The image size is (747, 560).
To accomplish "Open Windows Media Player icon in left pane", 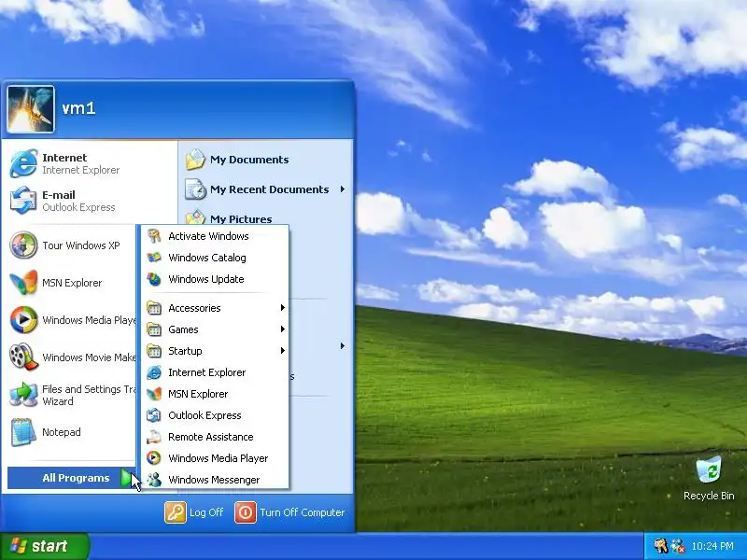I will click(23, 319).
